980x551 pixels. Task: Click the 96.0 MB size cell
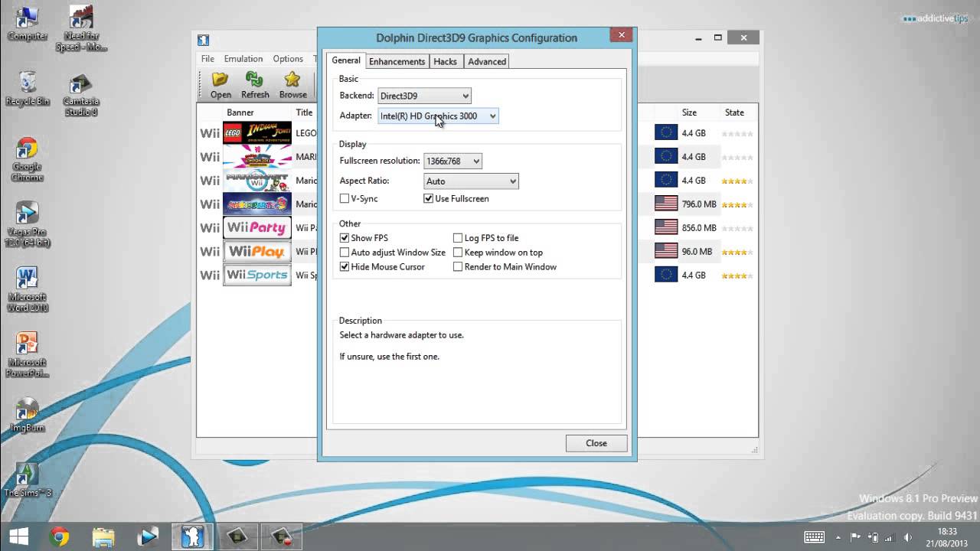pyautogui.click(x=697, y=252)
